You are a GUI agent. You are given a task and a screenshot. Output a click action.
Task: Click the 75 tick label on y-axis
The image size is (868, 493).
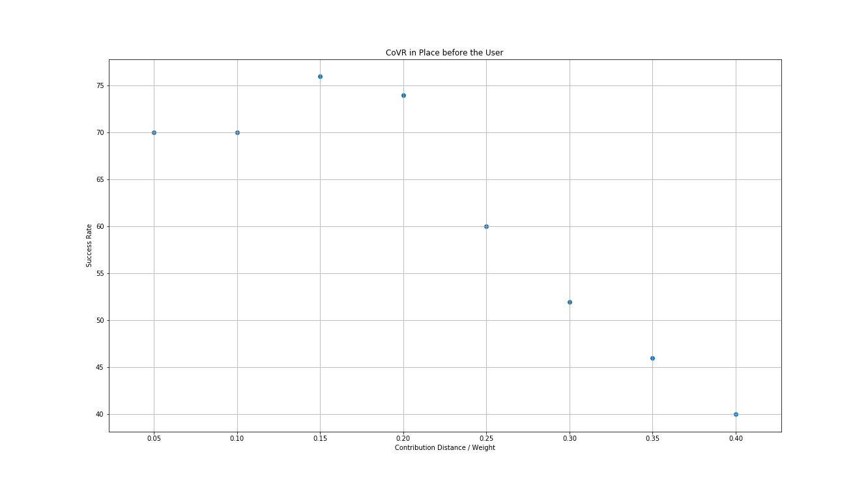[x=100, y=86]
